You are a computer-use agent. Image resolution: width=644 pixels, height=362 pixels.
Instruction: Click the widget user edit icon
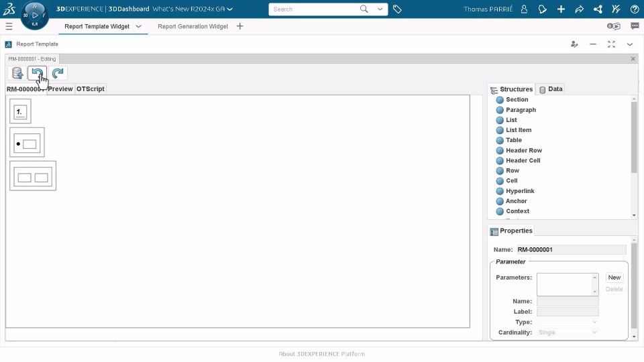[574, 44]
